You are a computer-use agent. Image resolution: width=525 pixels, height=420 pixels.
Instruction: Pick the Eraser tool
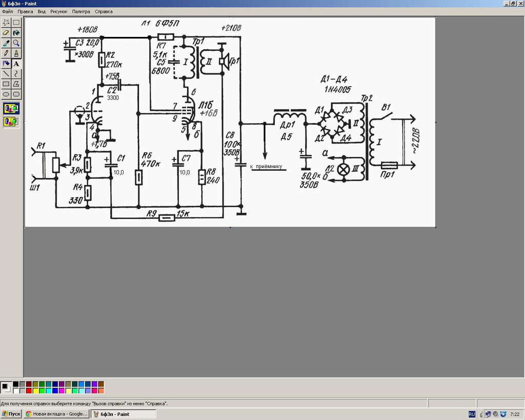[x=6, y=33]
